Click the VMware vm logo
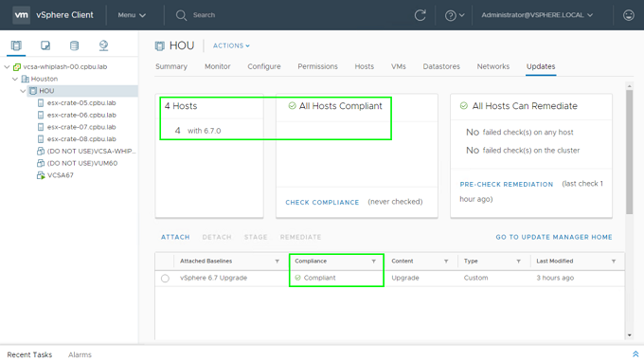Screen dimensions: 644x362 coord(21,15)
